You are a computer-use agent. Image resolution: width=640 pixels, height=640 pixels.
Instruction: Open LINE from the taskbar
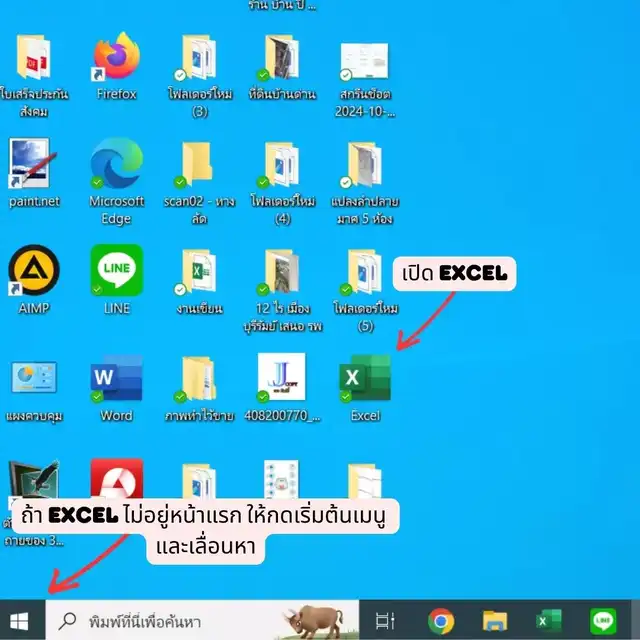[x=602, y=621]
